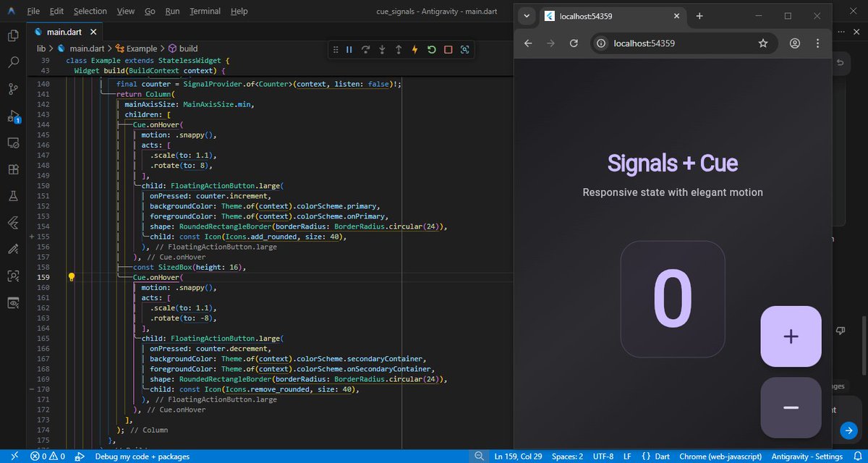Open the Explorer view in activity bar
This screenshot has height=463, width=868.
coord(13,35)
